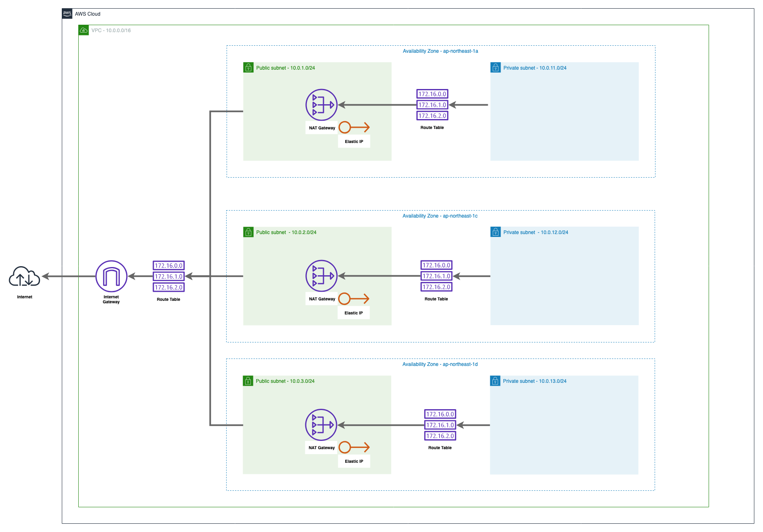Select 'Public subnet - 10.0.2.0/24' text
This screenshot has height=532, width=763.
[x=286, y=232]
